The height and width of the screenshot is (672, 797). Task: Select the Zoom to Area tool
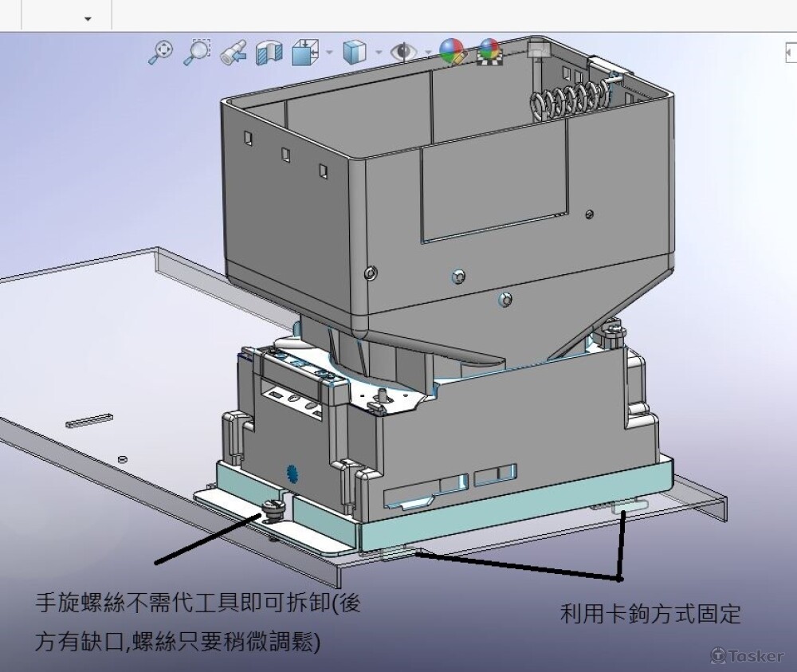198,52
